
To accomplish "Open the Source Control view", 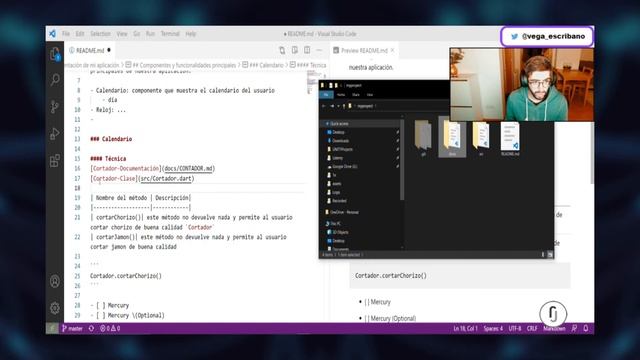I will [55, 107].
